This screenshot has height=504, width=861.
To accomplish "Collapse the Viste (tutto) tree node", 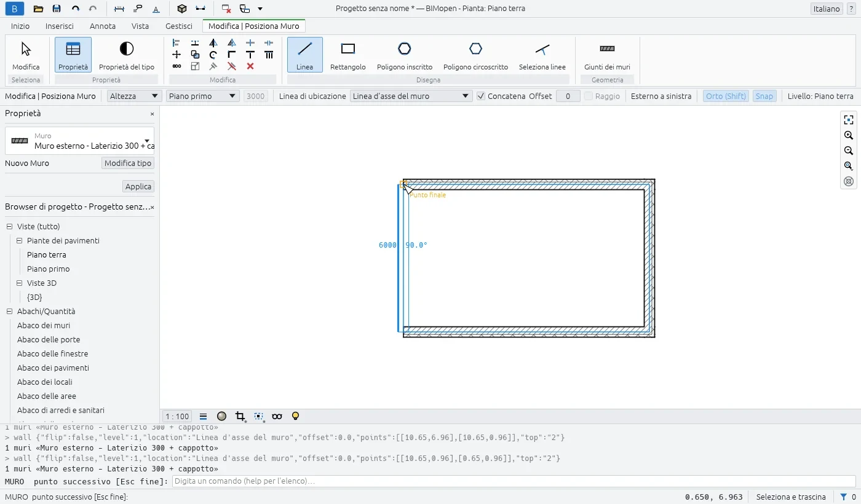I will pos(10,227).
